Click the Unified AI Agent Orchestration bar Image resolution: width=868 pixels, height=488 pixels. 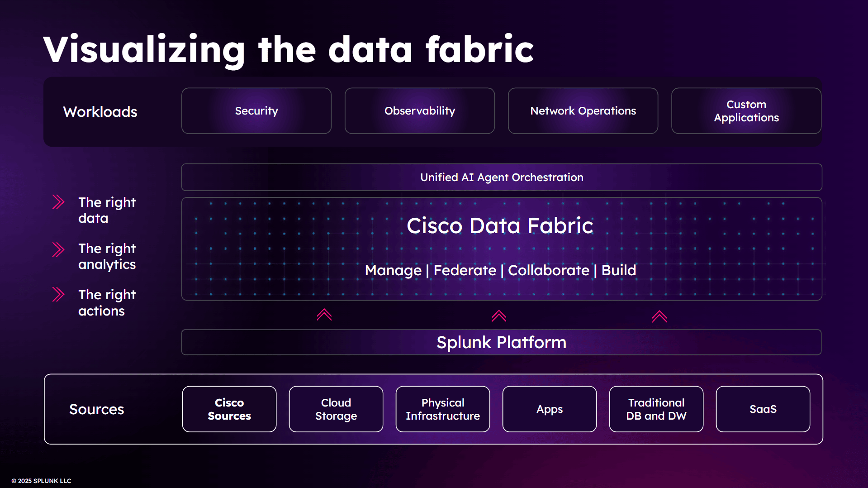[x=502, y=177]
